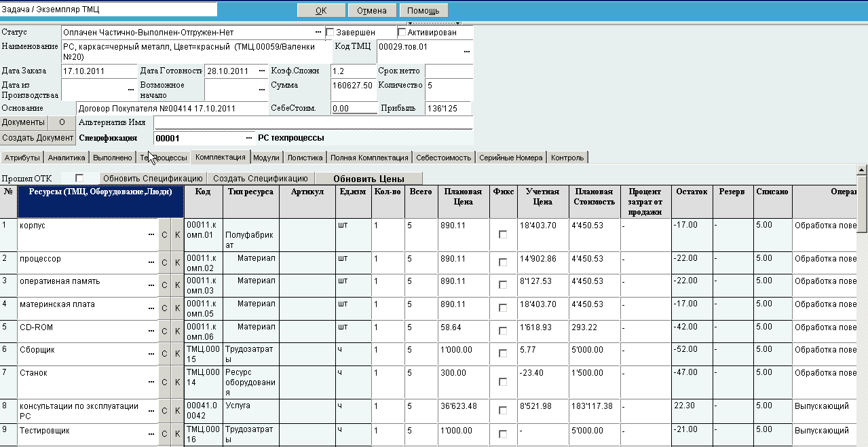Click the 0 counter button beside Документы

[x=62, y=122]
